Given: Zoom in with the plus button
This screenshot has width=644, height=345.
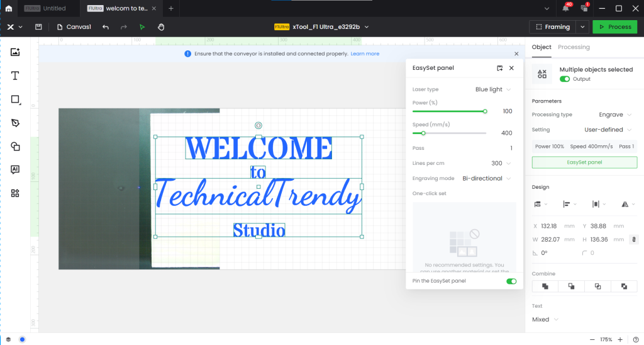Looking at the screenshot, I should click(x=620, y=340).
